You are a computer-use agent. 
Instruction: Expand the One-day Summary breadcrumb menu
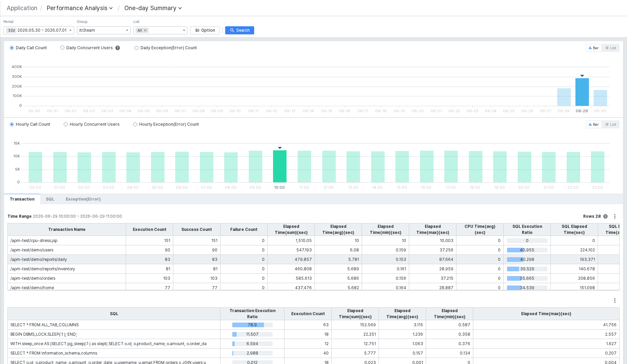153,8
